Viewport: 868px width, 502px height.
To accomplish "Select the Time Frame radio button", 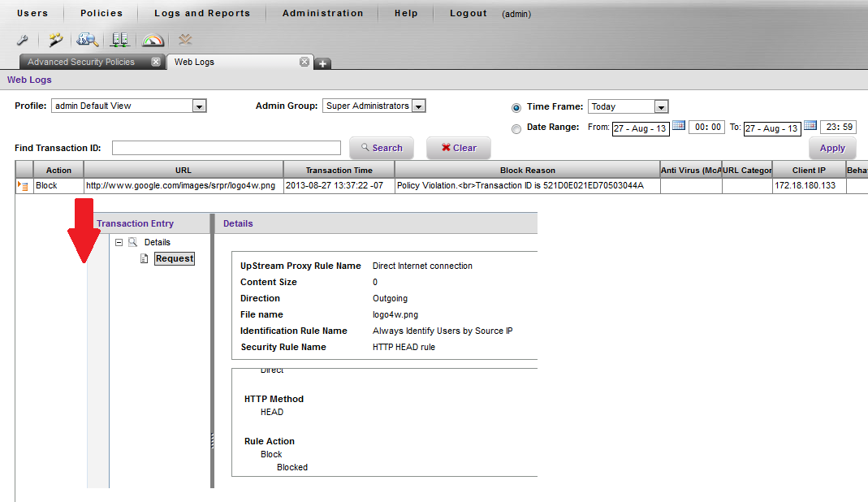I will [516, 107].
